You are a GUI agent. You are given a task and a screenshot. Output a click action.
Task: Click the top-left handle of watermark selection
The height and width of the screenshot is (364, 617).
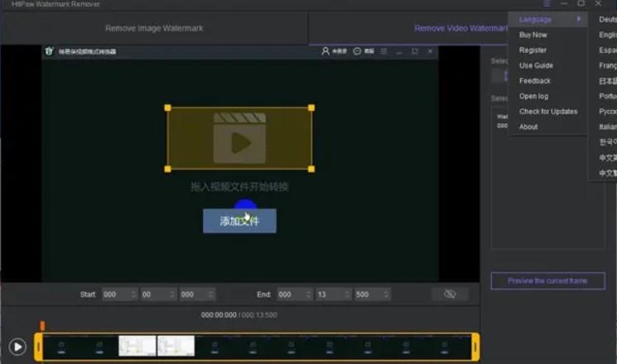pos(167,108)
